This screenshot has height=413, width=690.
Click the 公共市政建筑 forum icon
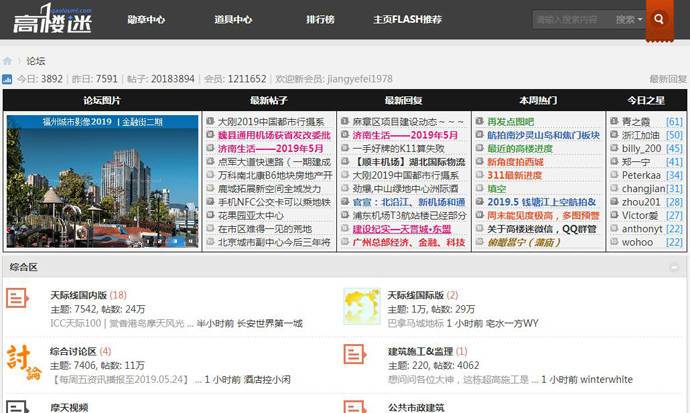point(355,406)
